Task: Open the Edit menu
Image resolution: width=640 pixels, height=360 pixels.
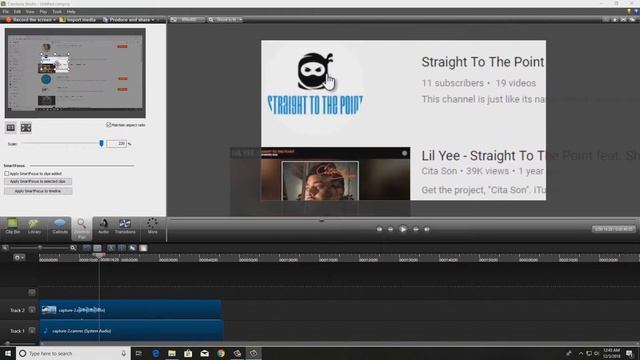Action: tap(17, 11)
